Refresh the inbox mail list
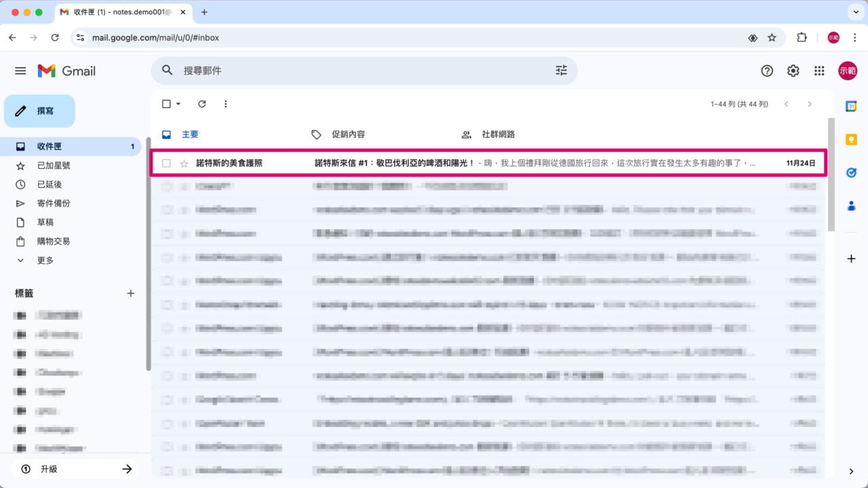 pos(201,104)
